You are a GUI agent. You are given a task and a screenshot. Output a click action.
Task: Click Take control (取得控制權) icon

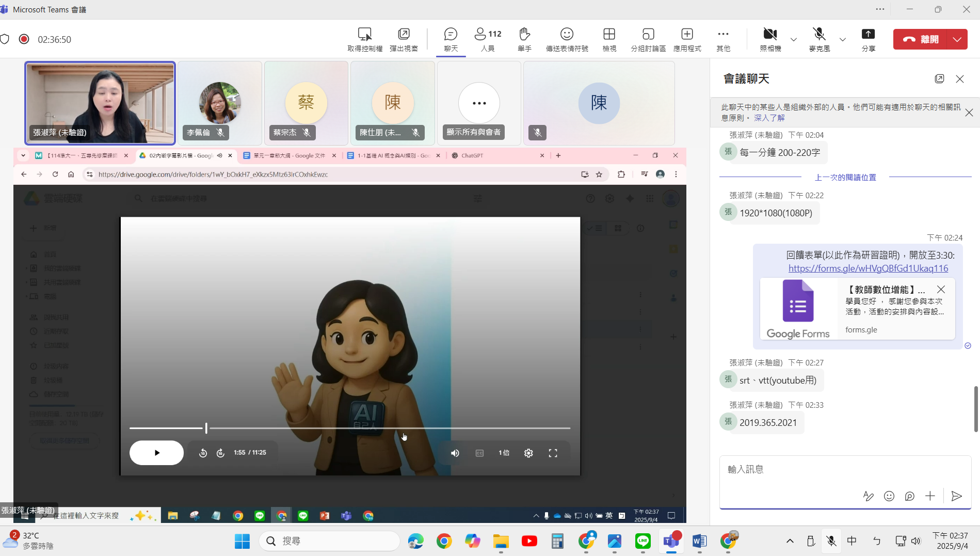click(365, 35)
